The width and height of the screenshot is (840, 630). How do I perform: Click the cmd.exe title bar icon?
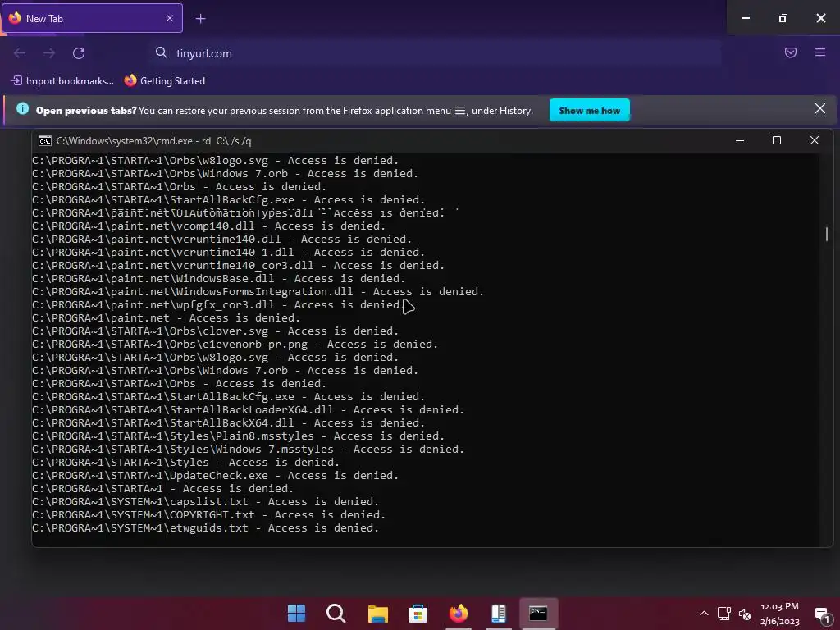[x=45, y=141]
